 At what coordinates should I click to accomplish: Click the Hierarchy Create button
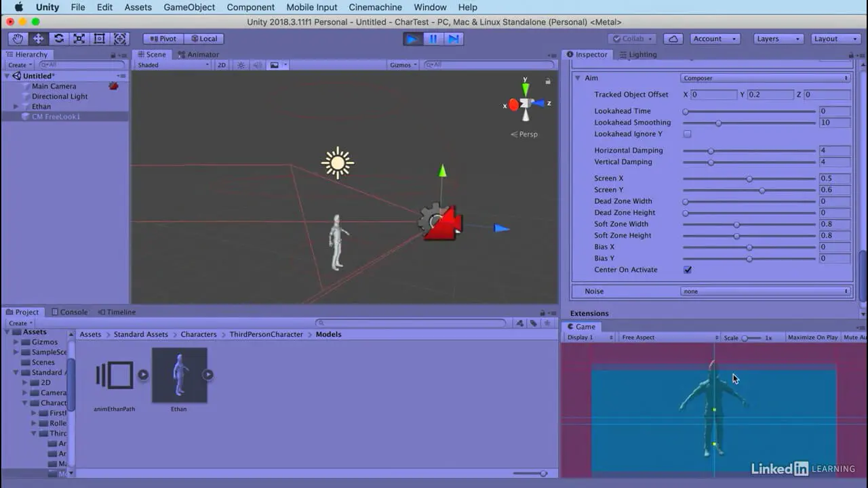pyautogui.click(x=19, y=65)
